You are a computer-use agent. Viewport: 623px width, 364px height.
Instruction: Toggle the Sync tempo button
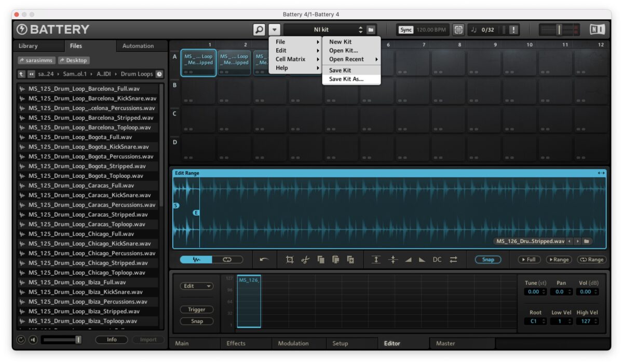(406, 30)
